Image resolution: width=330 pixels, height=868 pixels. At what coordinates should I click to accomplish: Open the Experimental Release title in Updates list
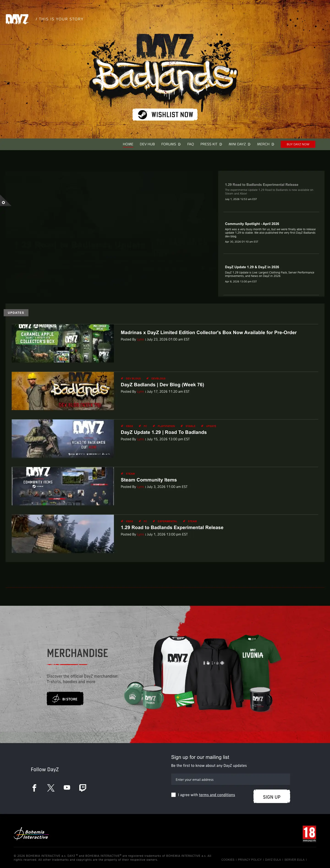pos(172,528)
